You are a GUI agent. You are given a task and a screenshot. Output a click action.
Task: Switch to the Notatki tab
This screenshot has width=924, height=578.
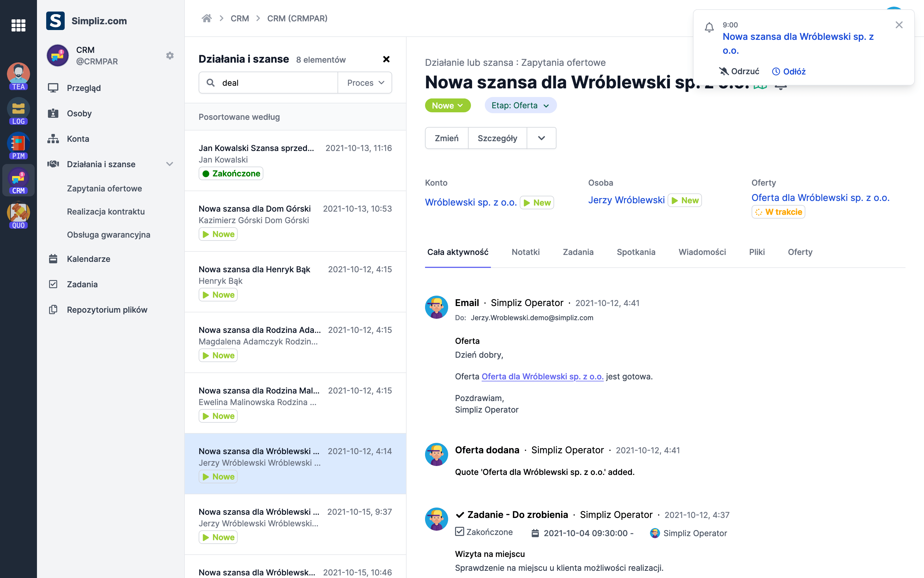pos(526,252)
